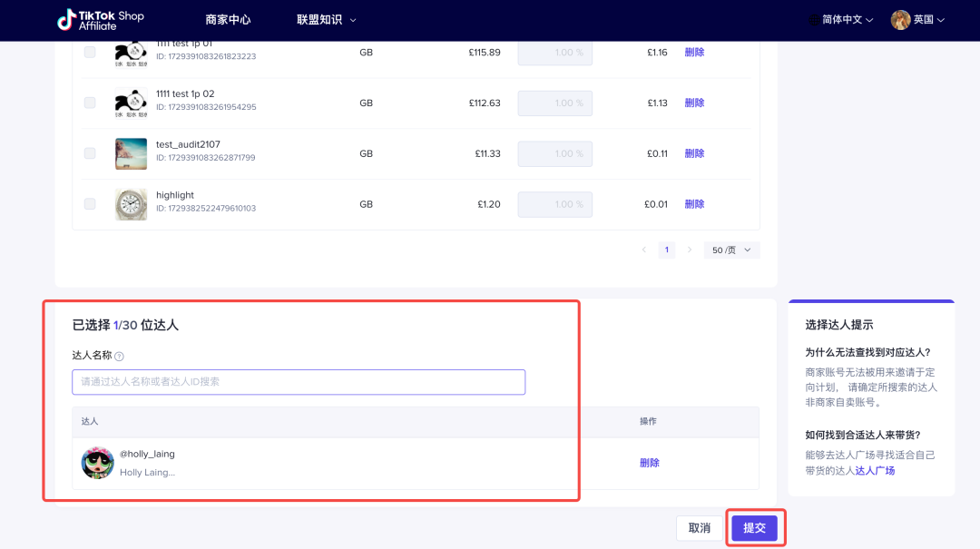Click the user profile avatar in header
Screen dimensions: 980x549
click(900, 20)
